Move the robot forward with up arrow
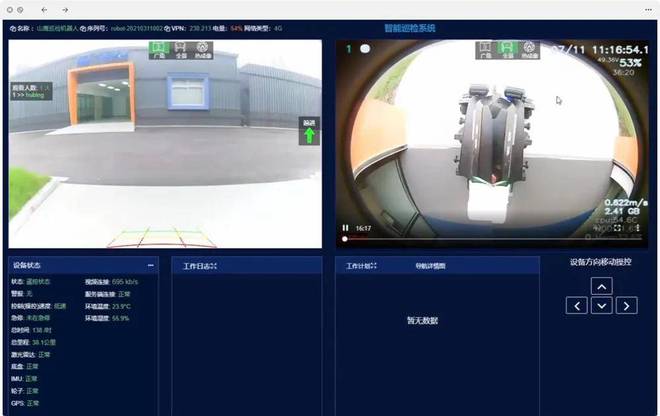The width and height of the screenshot is (660, 416). [x=601, y=286]
